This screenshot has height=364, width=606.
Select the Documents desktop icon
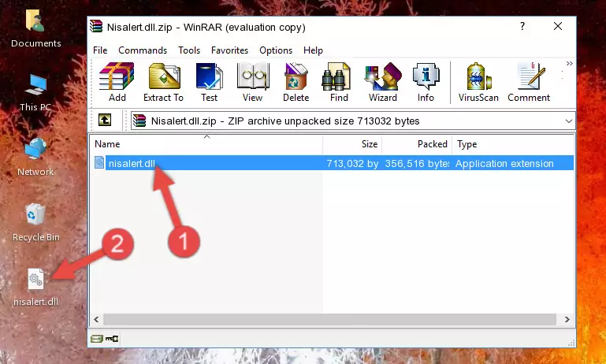[35, 28]
